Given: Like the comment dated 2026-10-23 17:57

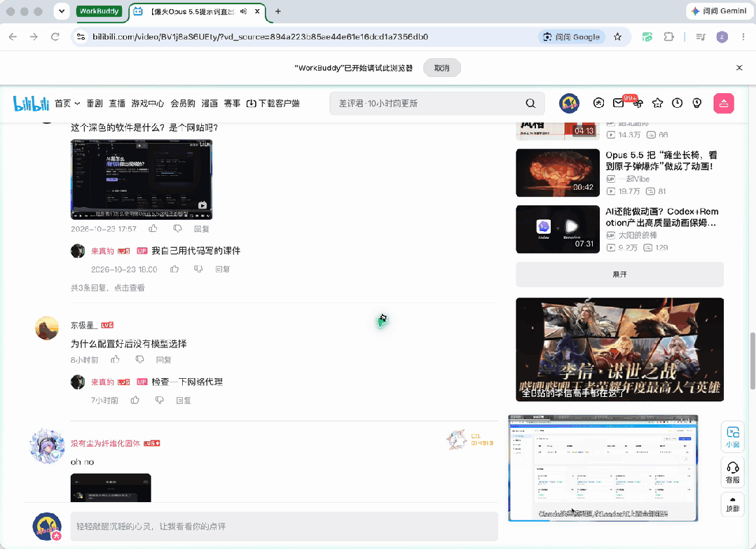Looking at the screenshot, I should (x=153, y=228).
